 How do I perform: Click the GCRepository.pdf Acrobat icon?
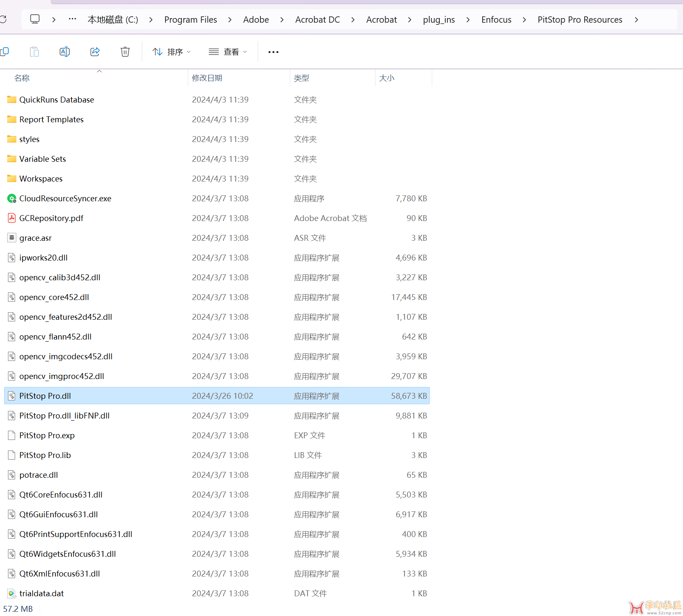coord(12,218)
